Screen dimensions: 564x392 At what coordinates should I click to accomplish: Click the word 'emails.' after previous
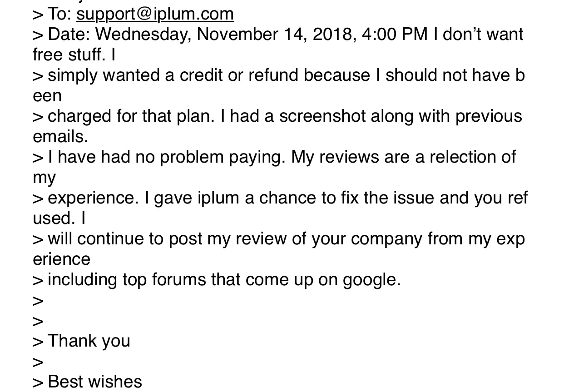tap(60, 137)
